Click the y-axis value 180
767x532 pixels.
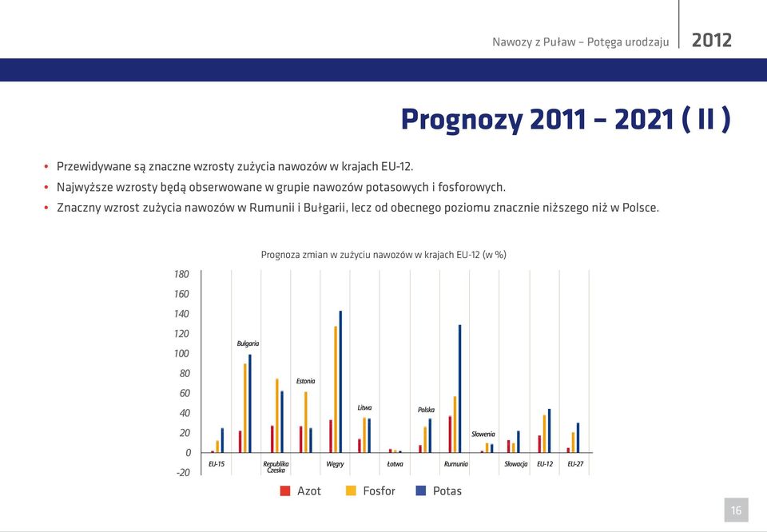(x=181, y=274)
